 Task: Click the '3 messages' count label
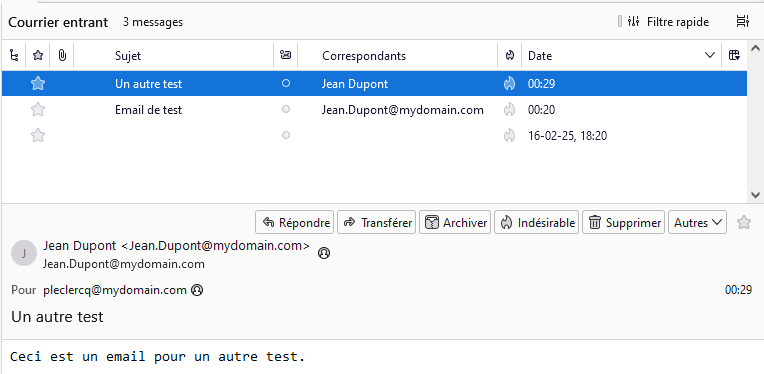[153, 22]
